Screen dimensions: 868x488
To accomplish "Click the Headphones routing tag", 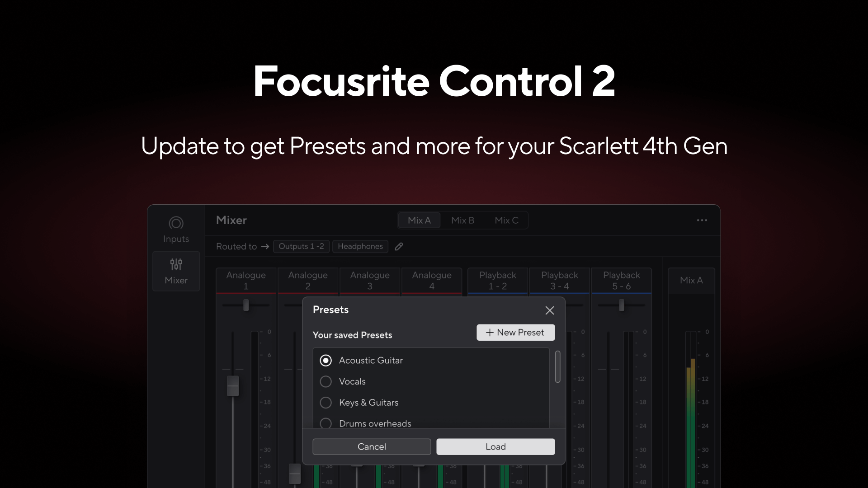I will 360,246.
